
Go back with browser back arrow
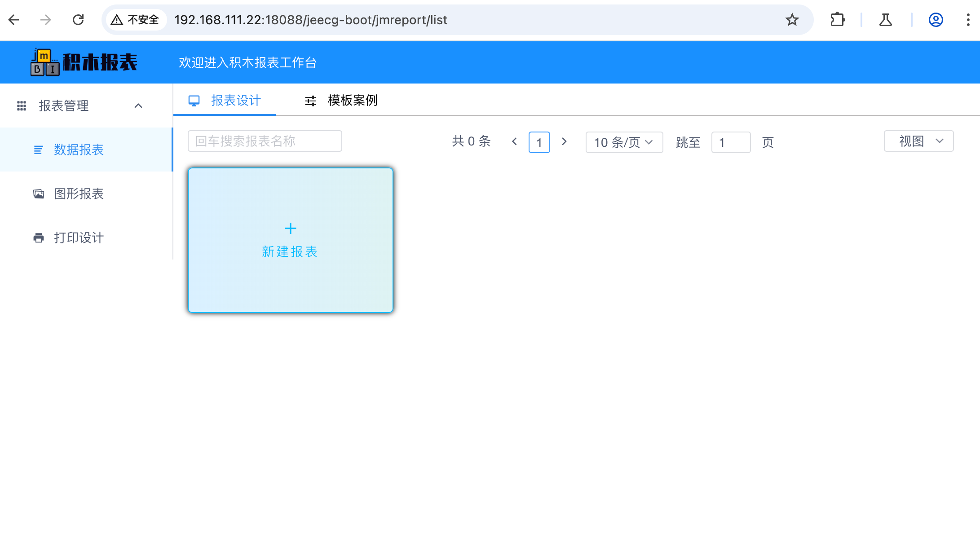14,20
